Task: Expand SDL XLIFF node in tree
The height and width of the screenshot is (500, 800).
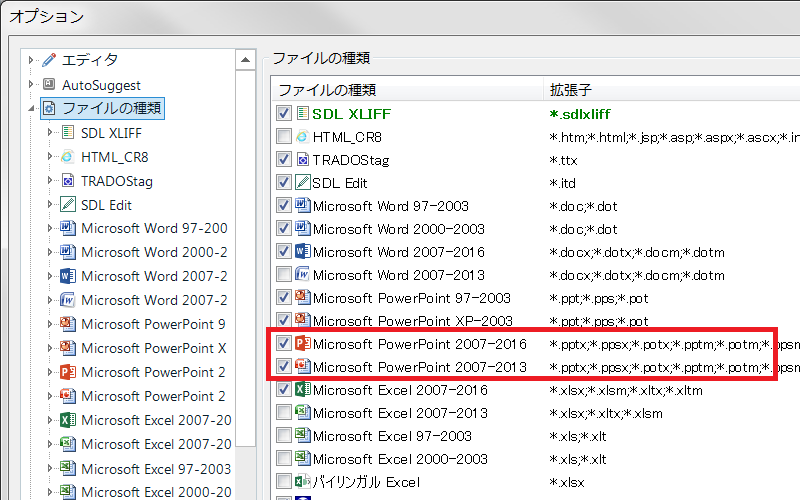Action: pos(49,133)
